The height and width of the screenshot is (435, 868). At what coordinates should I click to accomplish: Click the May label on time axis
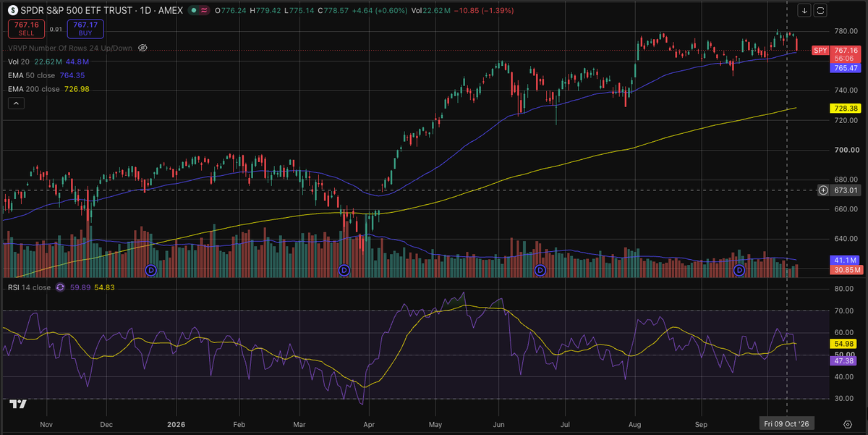435,423
